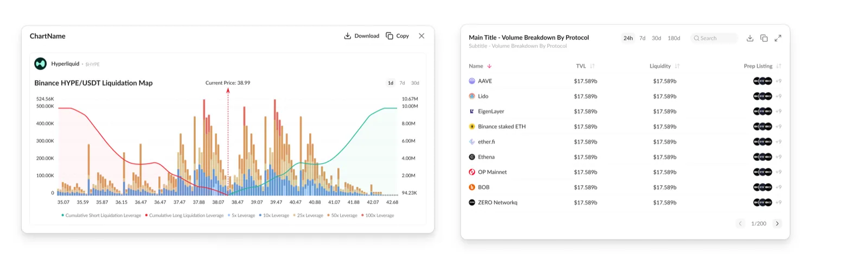Screen dimensions: 868x264
Task: Click the Lido row prep listing icons
Action: (762, 96)
